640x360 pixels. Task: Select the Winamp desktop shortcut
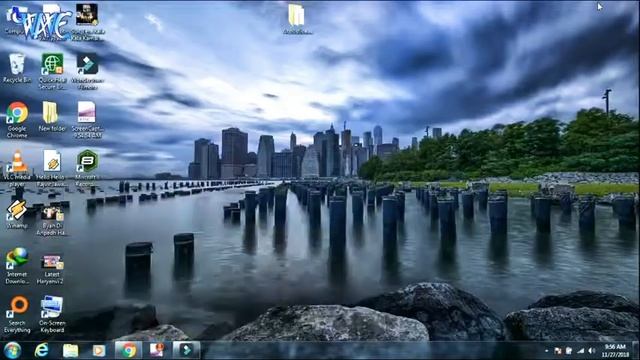point(17,214)
